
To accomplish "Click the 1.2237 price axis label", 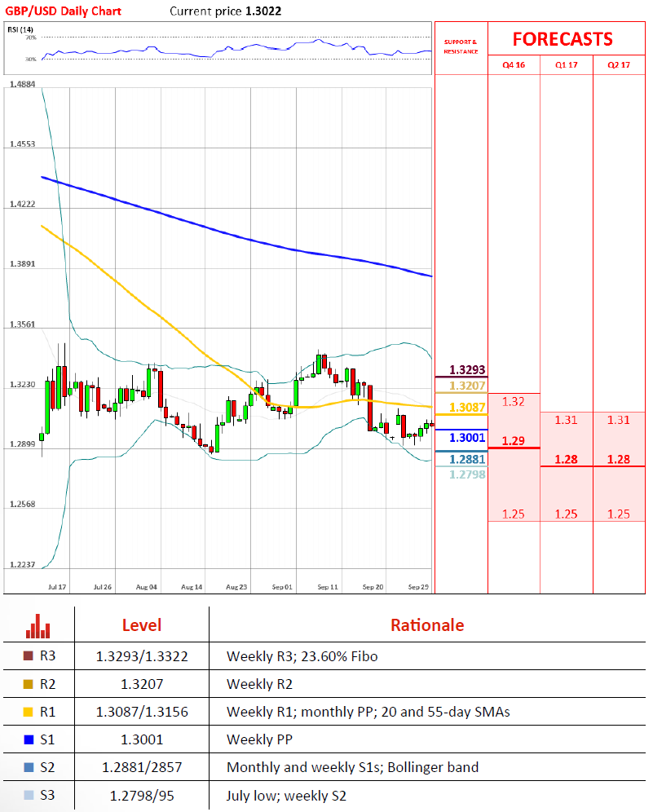I will coord(22,564).
